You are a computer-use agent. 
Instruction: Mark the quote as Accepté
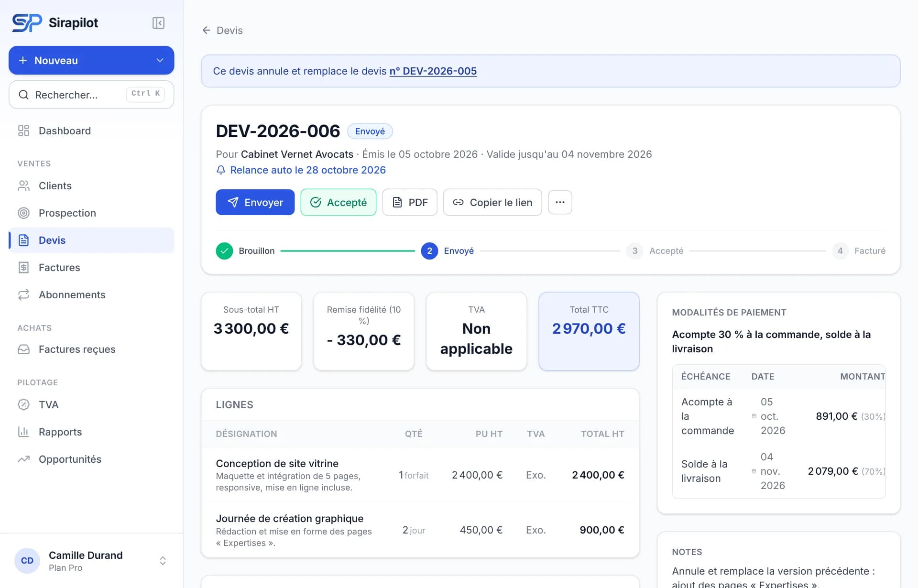(x=339, y=202)
